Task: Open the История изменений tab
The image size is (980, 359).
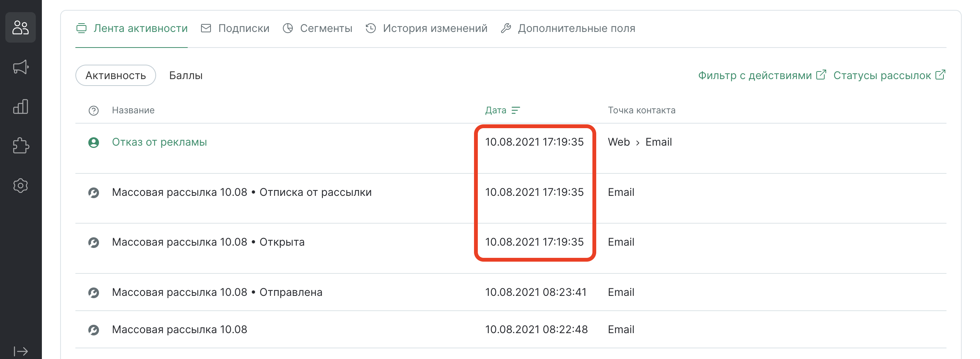Action: 426,28
